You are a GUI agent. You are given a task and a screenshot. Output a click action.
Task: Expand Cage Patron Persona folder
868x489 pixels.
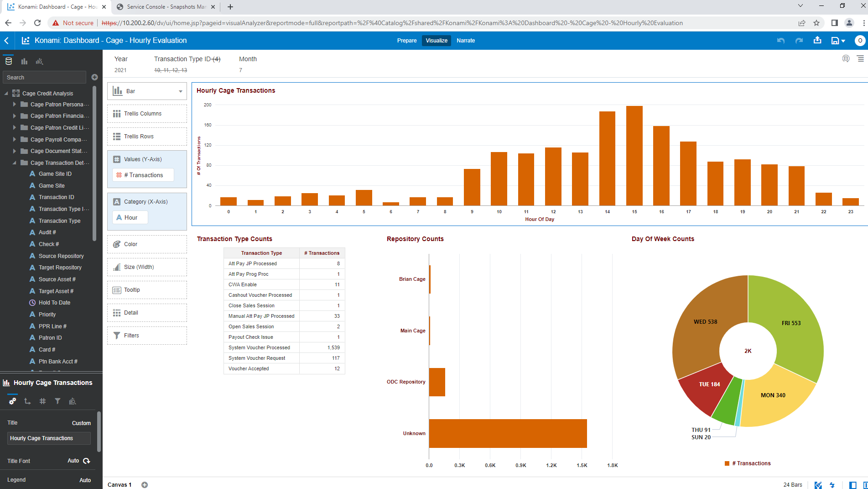point(15,105)
